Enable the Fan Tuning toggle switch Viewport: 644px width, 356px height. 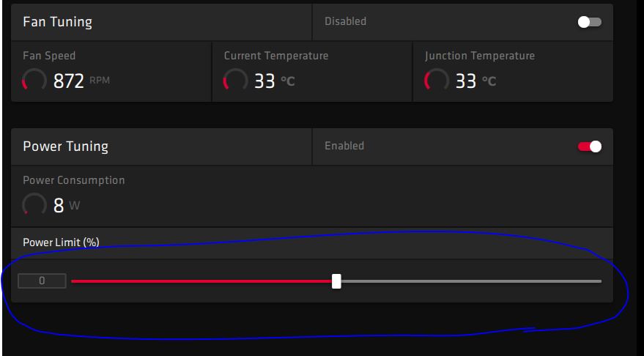pyautogui.click(x=589, y=22)
